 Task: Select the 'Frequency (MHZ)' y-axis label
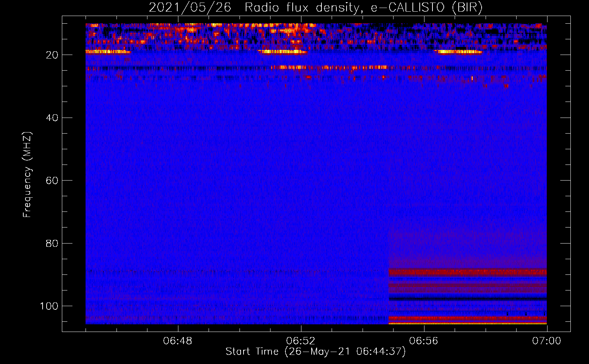pos(27,175)
